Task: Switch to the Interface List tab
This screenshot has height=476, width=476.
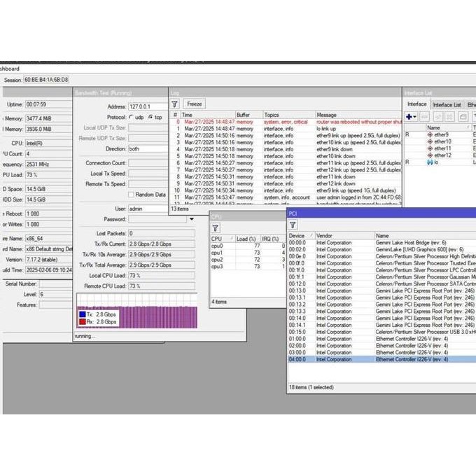Action: [x=447, y=105]
